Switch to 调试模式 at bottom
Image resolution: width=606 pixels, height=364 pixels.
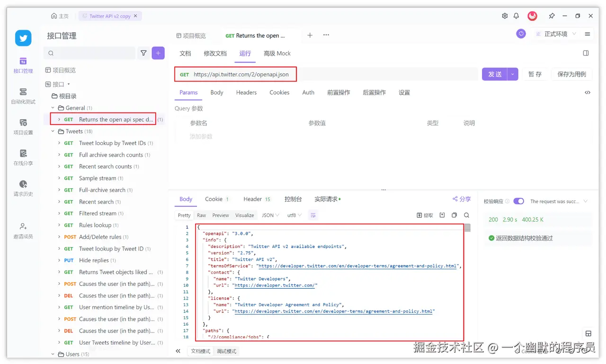pyautogui.click(x=227, y=351)
